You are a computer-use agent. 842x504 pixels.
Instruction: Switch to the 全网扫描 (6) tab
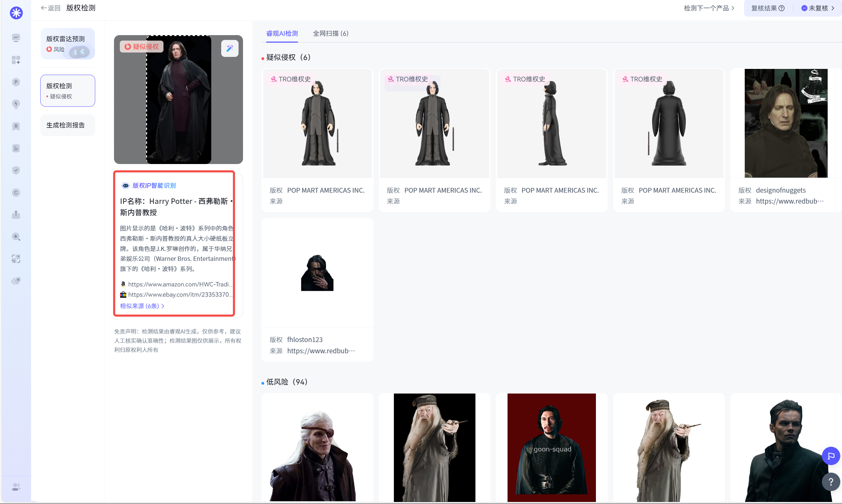[x=330, y=33]
